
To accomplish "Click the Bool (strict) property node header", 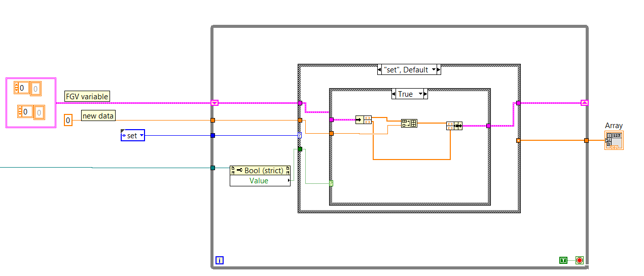I will coord(260,171).
